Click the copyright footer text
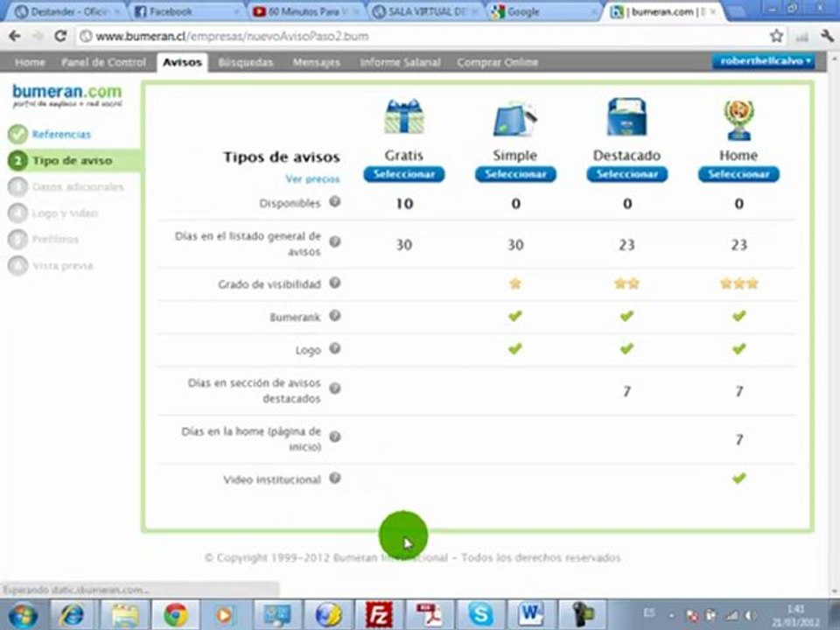The width and height of the screenshot is (840, 630). (x=412, y=557)
